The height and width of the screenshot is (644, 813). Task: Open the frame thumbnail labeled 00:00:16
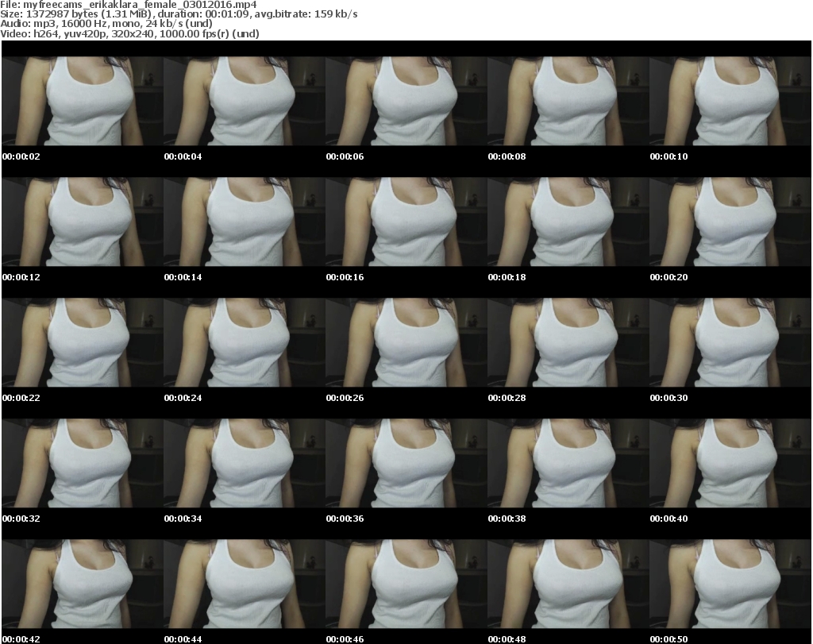point(406,222)
